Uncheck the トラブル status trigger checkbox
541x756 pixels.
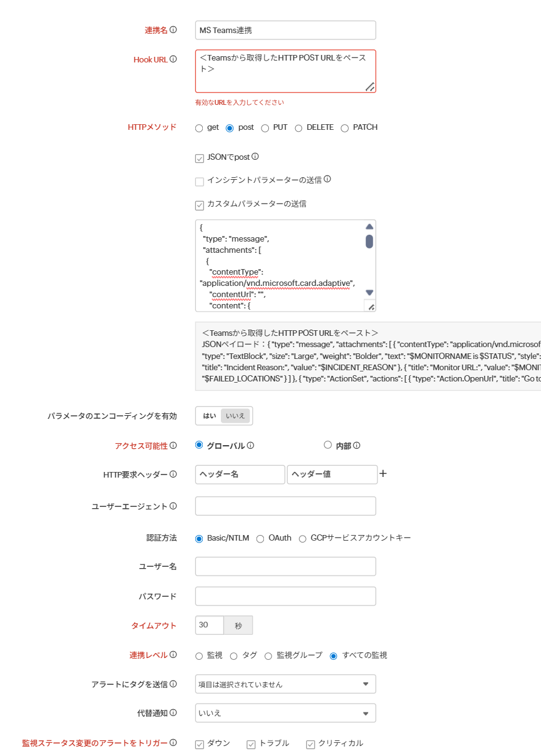(251, 744)
